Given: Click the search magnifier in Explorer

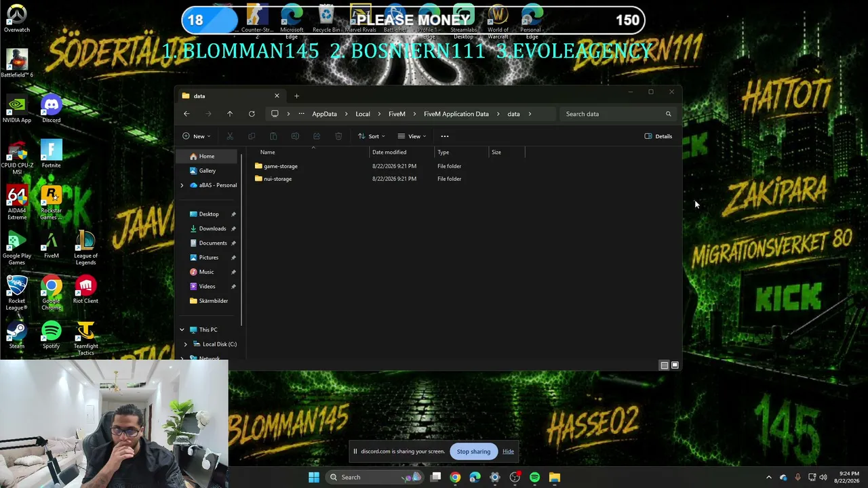Looking at the screenshot, I should coord(668,114).
